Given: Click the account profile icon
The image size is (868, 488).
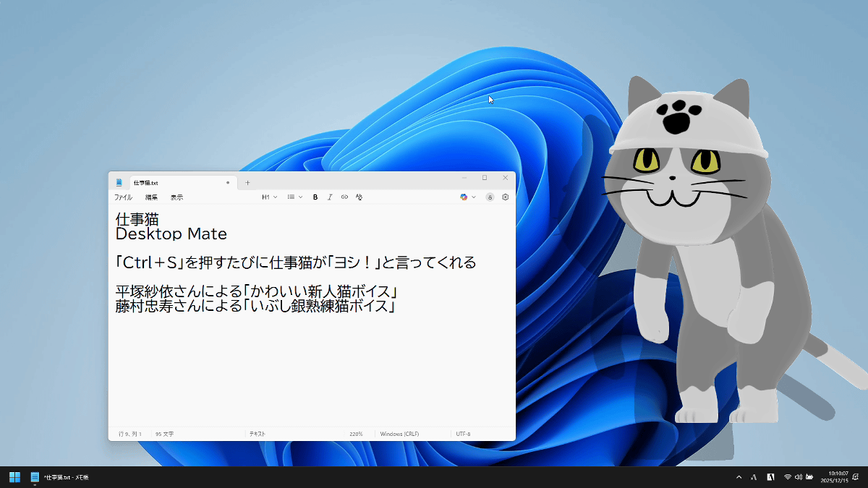Looking at the screenshot, I should pyautogui.click(x=490, y=197).
